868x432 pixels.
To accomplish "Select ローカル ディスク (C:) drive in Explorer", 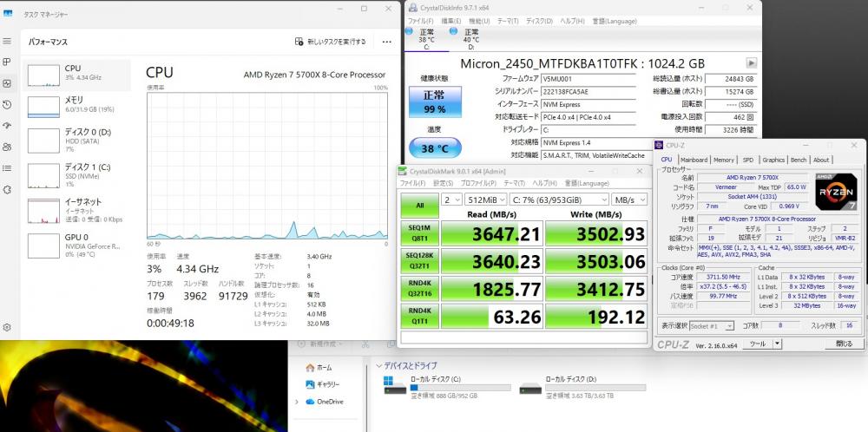I will coord(447,387).
